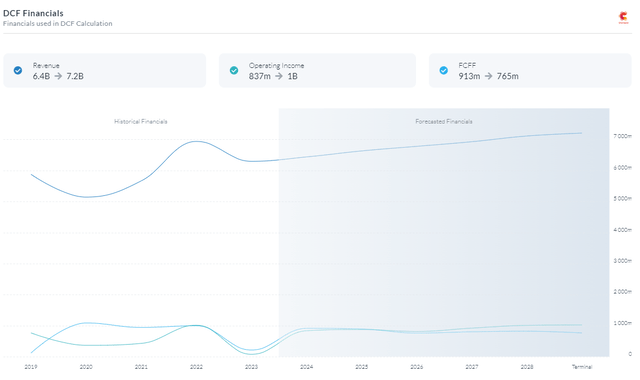Click the Forecasted Financials section label
640x380 pixels.
[x=444, y=121]
